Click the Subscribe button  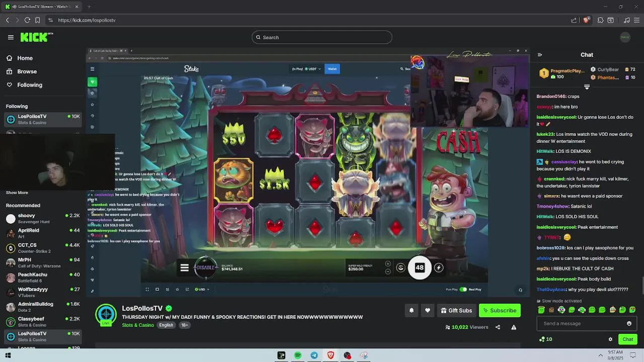[500, 311]
